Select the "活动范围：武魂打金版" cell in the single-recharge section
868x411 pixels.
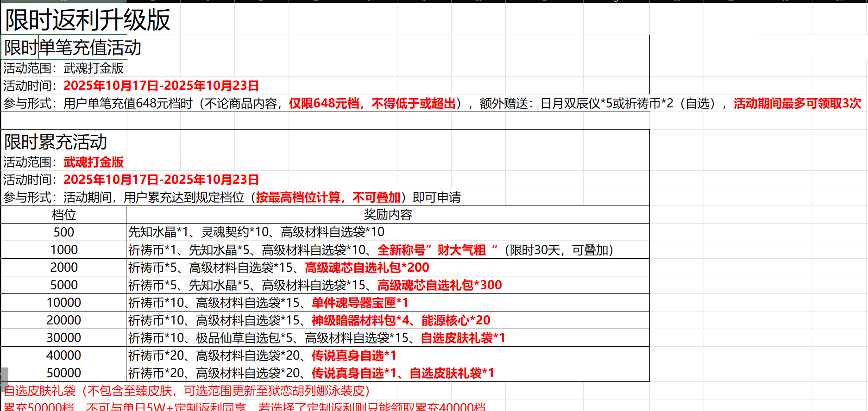63,68
